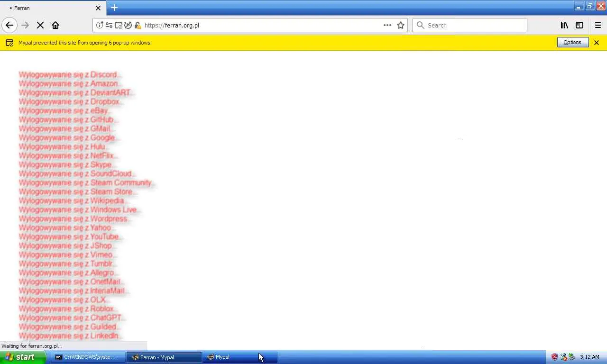This screenshot has height=364, width=607.
Task: Click the "Wylogowywanie się z Steam Community" line
Action: click(x=86, y=182)
